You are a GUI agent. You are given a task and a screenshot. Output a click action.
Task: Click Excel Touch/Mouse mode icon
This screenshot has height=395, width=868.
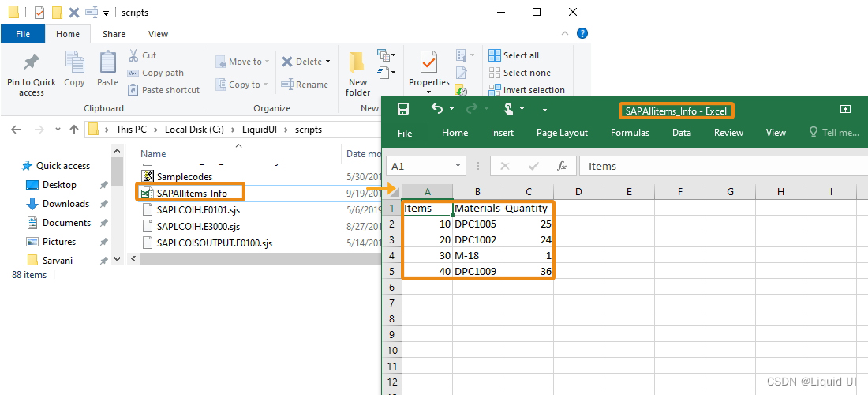tap(509, 109)
